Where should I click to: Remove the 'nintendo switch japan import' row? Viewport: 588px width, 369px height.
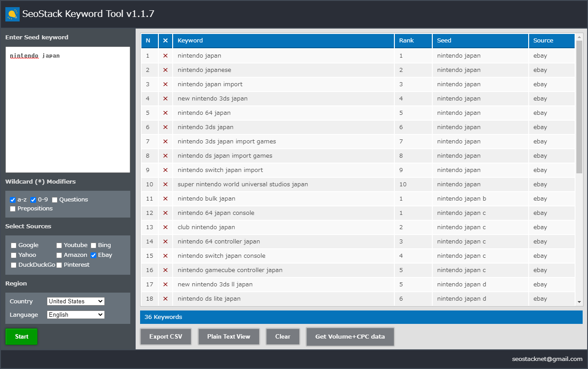point(165,170)
